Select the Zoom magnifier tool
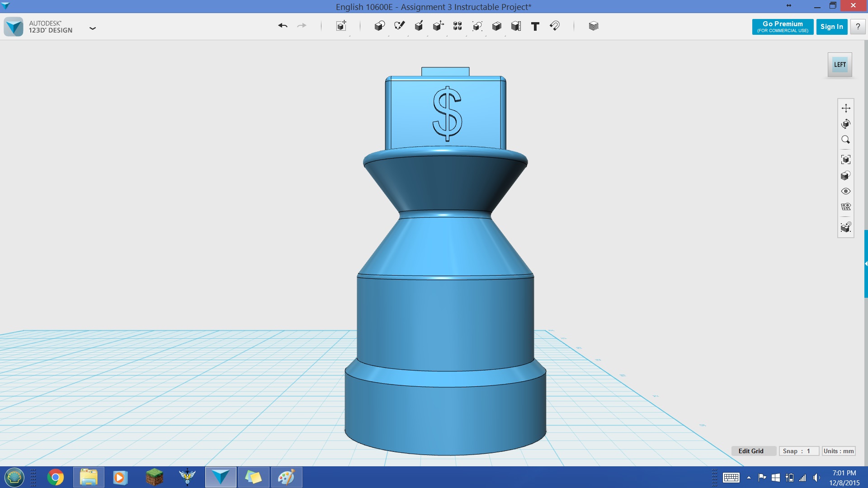Screen dimensions: 868x488 point(845,140)
